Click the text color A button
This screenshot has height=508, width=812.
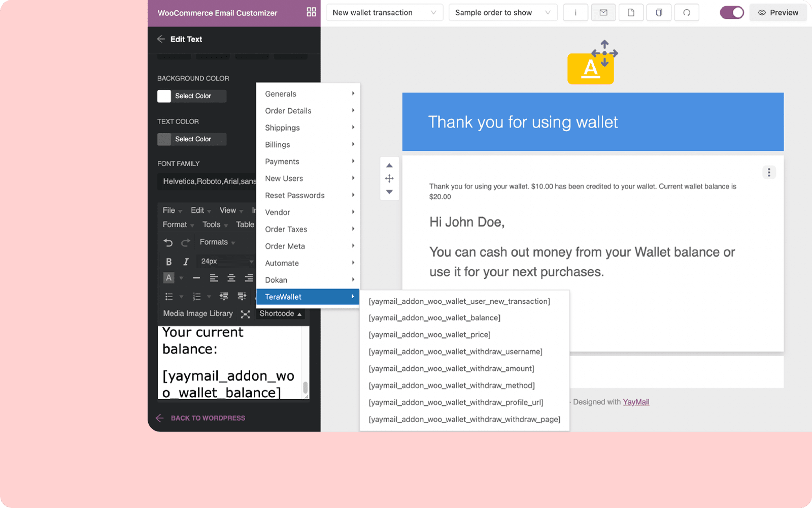pos(168,278)
